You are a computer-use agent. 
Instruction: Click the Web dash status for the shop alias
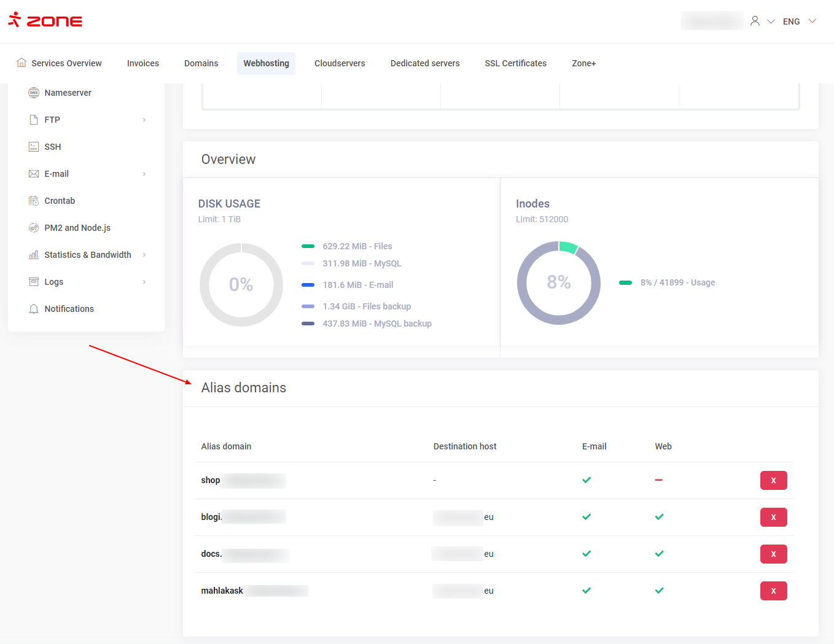(x=658, y=480)
